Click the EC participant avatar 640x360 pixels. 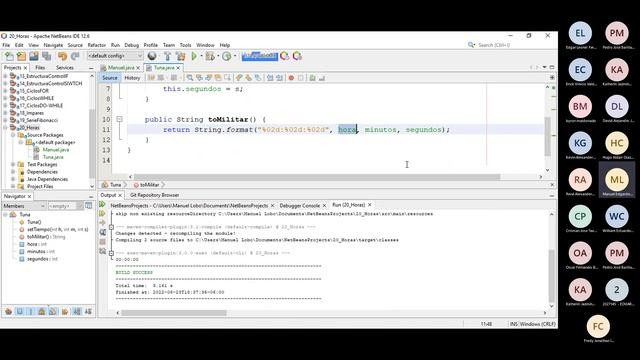[580, 70]
